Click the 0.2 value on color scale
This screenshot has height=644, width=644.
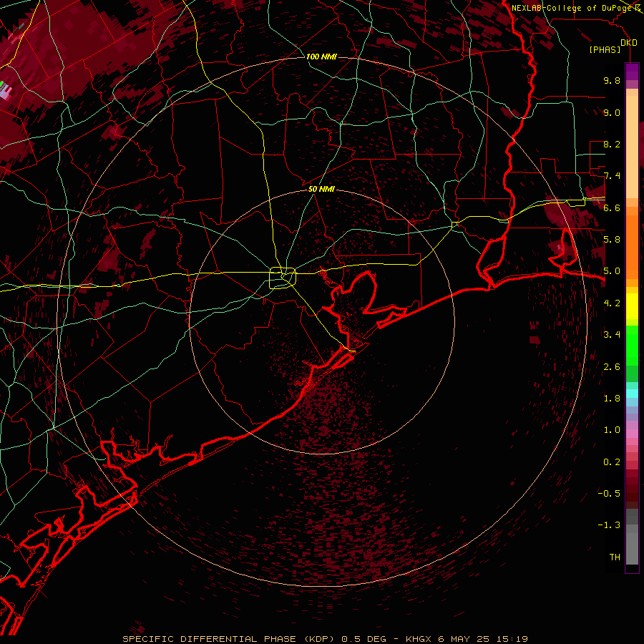612,462
